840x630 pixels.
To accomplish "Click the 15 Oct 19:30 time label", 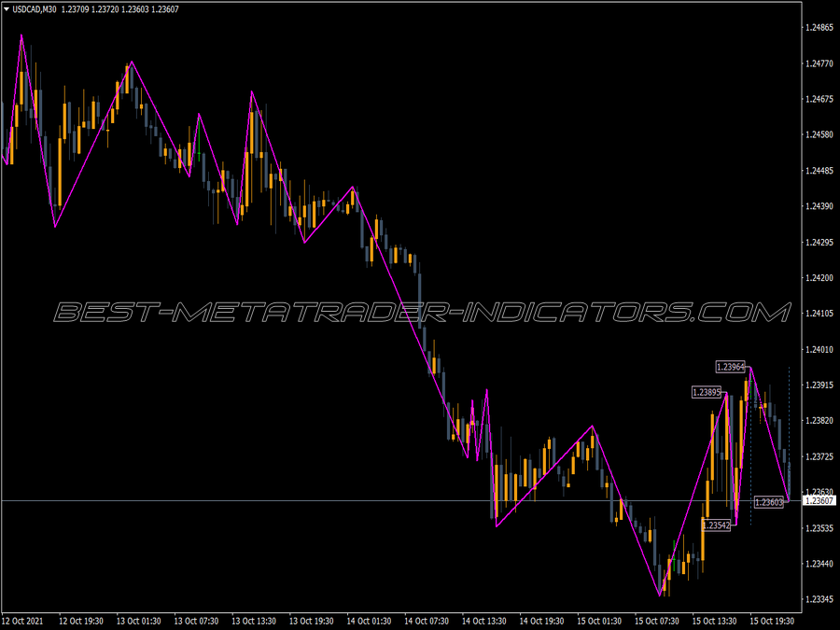I will pos(772,621).
